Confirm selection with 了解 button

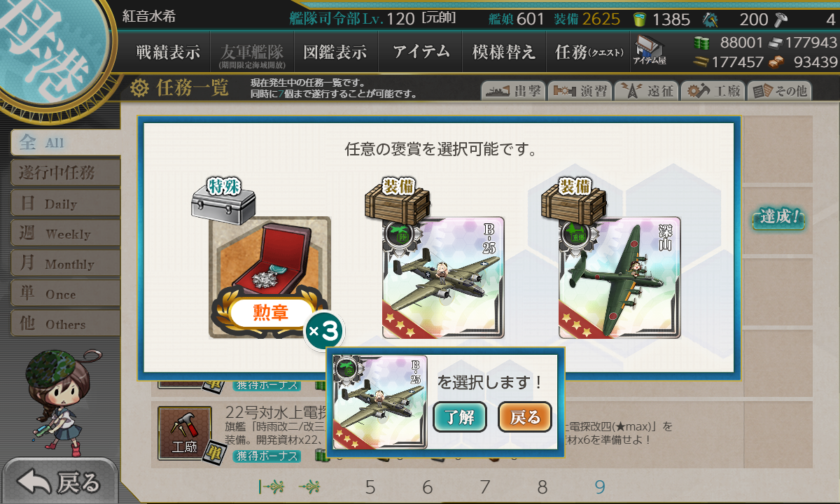pos(460,417)
